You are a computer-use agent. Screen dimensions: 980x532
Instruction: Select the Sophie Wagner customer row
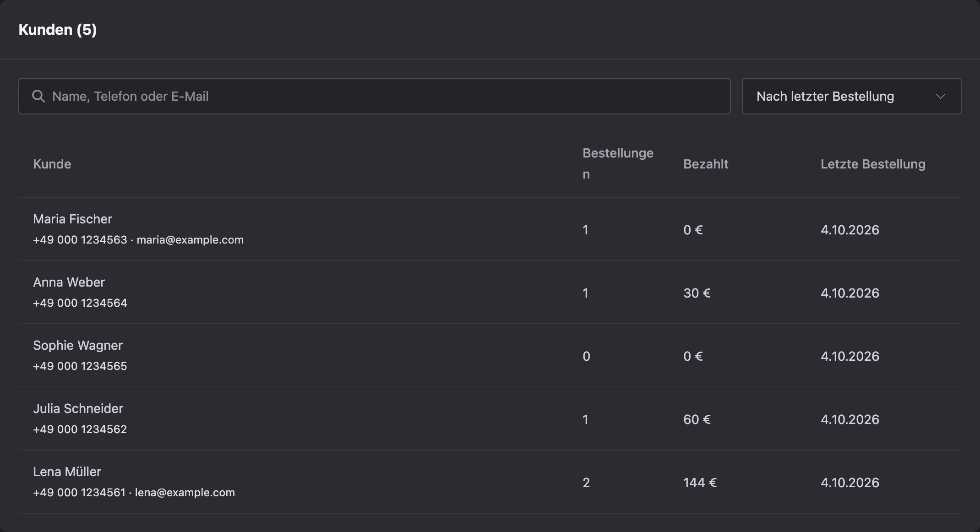(x=490, y=355)
